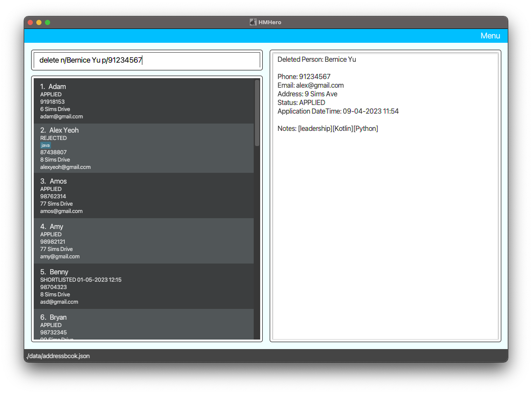Select the java tag on Alex Yeoh

tap(45, 145)
